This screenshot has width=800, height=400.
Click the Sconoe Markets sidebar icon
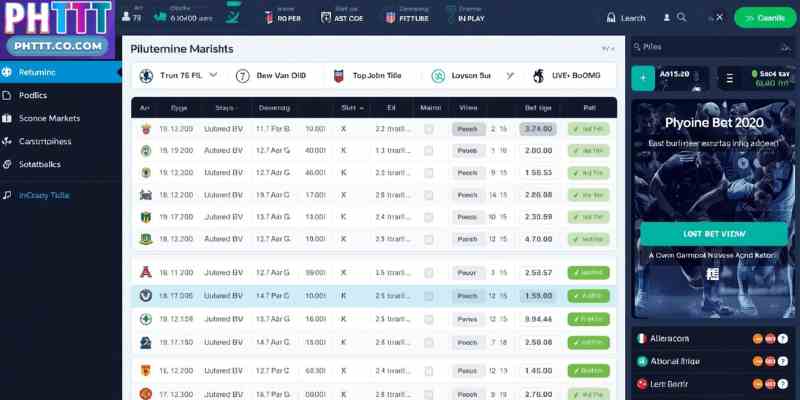[7, 118]
